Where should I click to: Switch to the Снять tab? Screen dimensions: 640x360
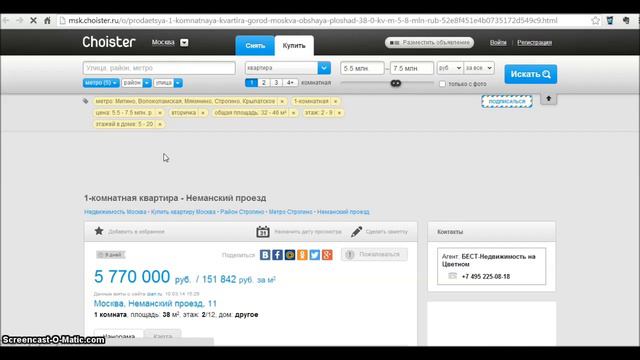pyautogui.click(x=255, y=45)
